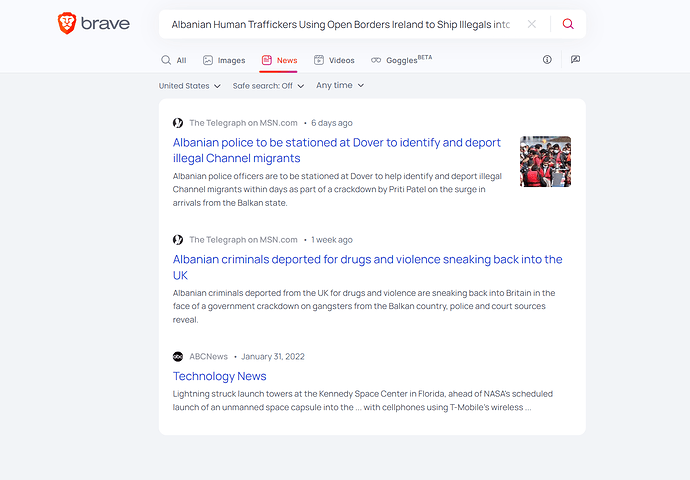Switch to the Videos tab
The image size is (690, 480).
pyautogui.click(x=334, y=60)
